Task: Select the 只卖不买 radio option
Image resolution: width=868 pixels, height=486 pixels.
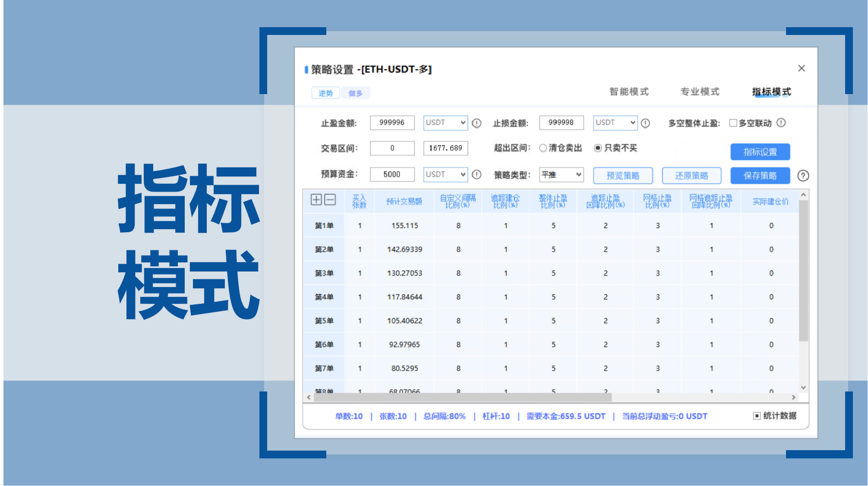Action: pos(598,148)
